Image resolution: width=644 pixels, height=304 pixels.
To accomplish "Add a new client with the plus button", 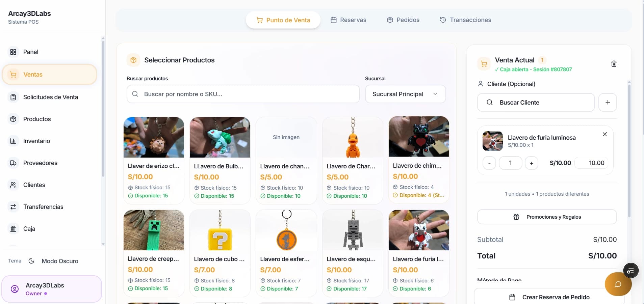I will click(x=608, y=102).
